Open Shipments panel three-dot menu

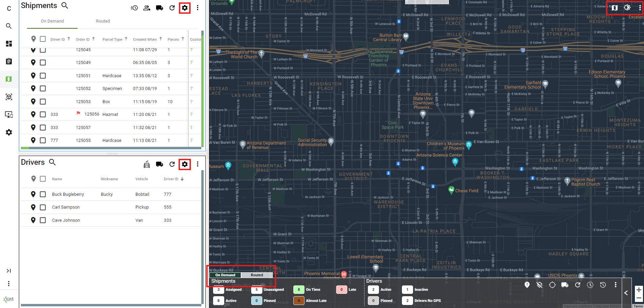pos(198,8)
